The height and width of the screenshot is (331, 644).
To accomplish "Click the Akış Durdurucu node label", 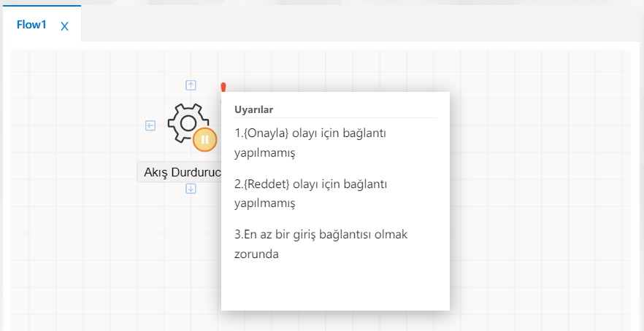I will point(179,172).
